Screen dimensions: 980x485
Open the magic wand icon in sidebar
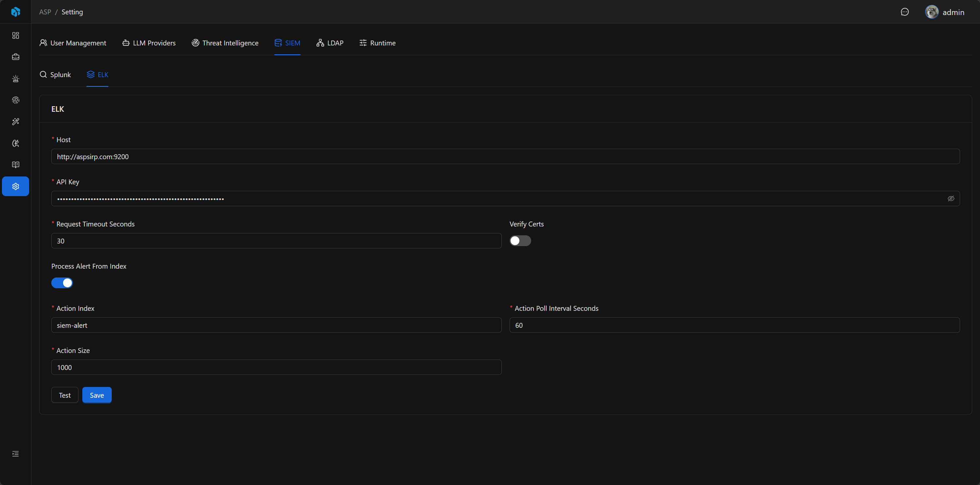pos(16,122)
